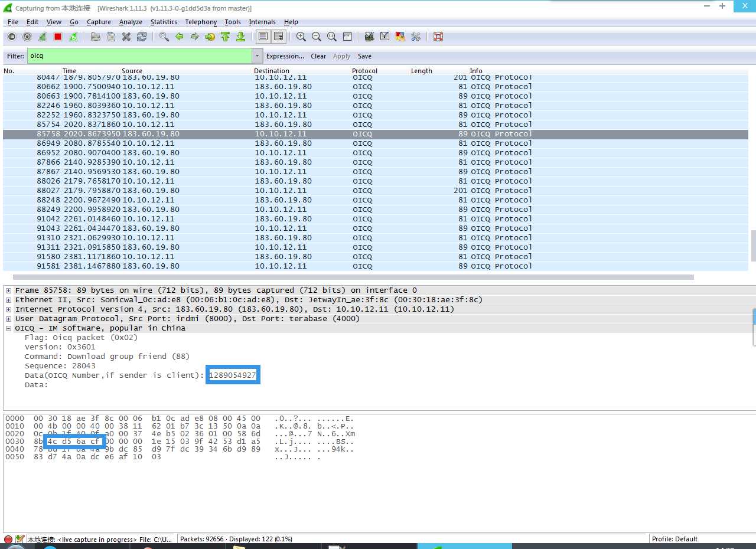Find a packet with magnifier icon

point(164,37)
